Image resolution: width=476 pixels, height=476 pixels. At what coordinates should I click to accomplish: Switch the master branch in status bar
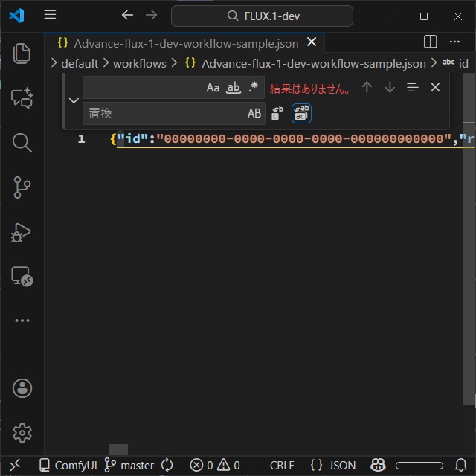coord(129,466)
